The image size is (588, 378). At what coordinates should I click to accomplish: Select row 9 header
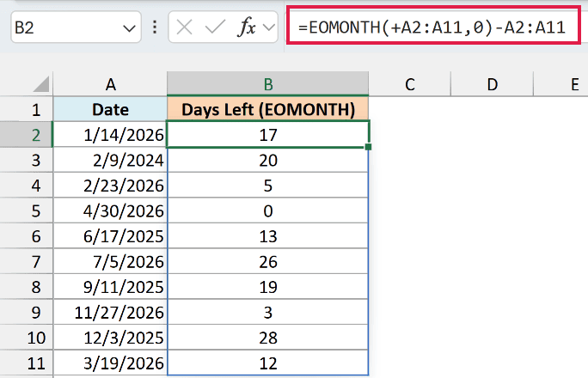[27, 312]
